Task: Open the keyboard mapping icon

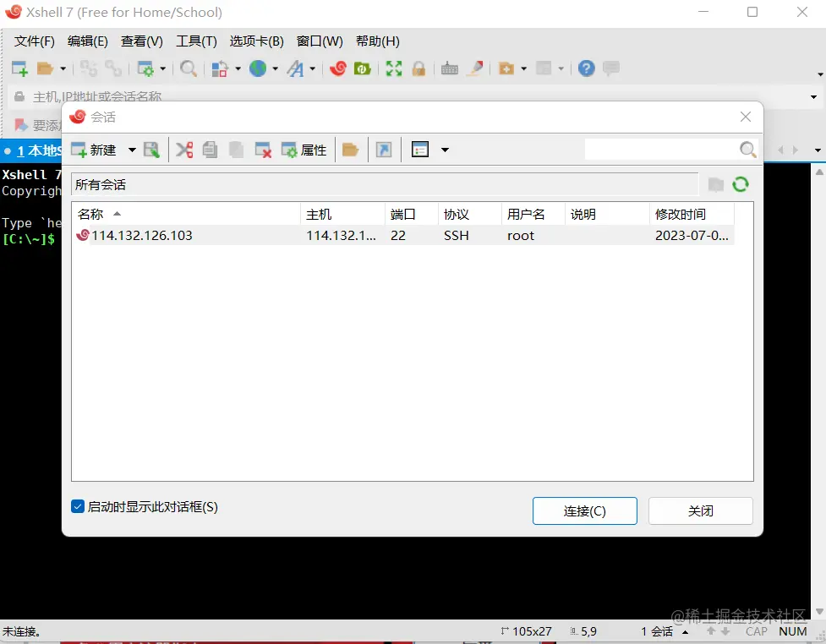Action: (x=449, y=68)
